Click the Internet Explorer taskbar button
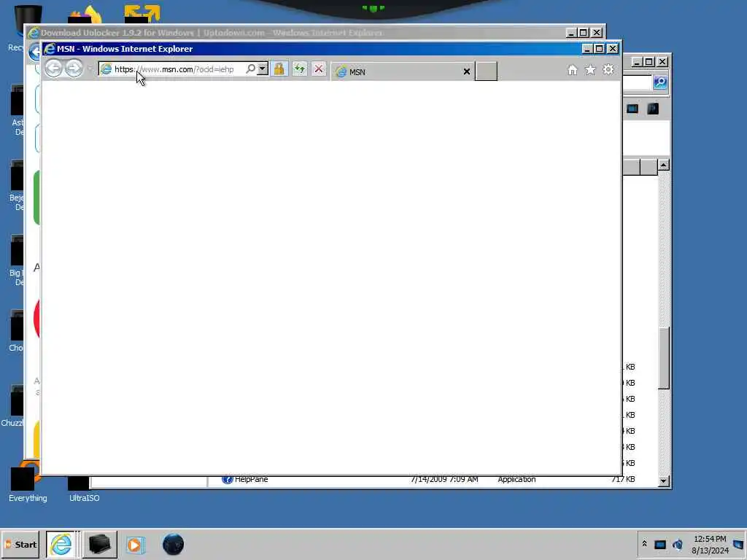The image size is (747, 560). point(61,545)
